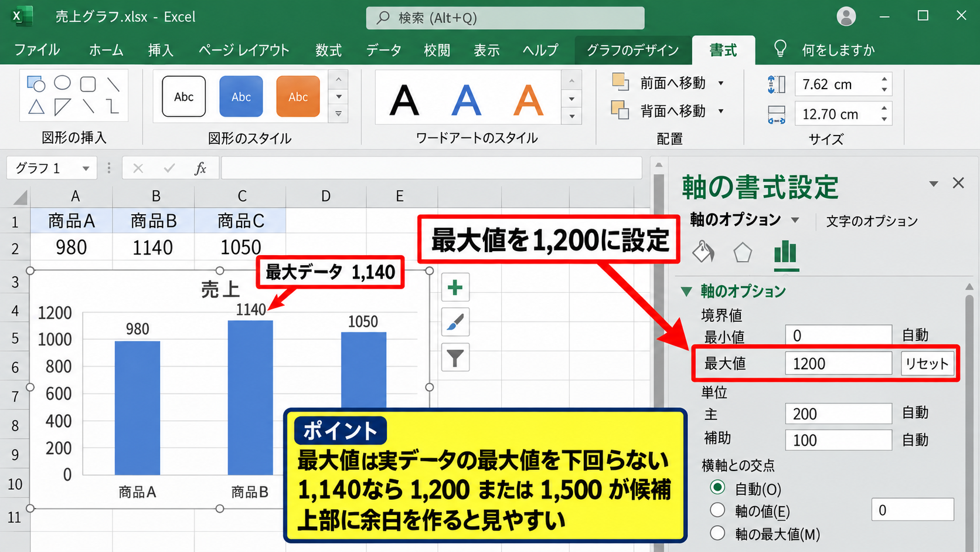
Task: Decrease the shape width 12.70 cm spinner
Action: (x=884, y=119)
